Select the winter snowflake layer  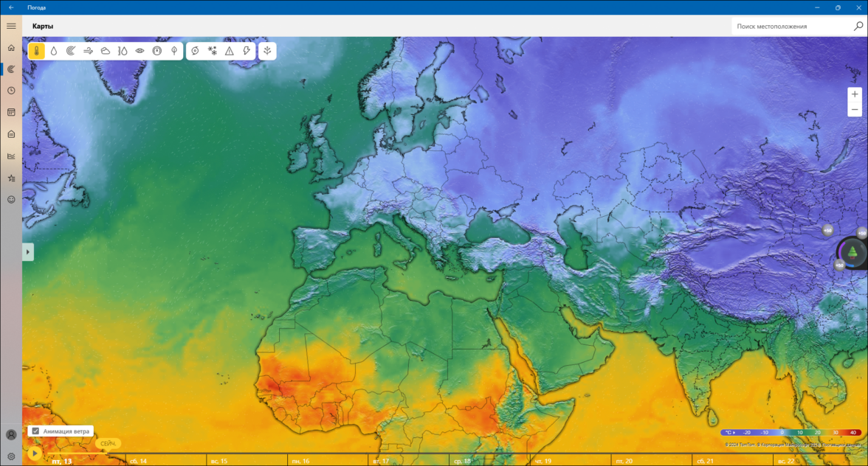coord(212,51)
